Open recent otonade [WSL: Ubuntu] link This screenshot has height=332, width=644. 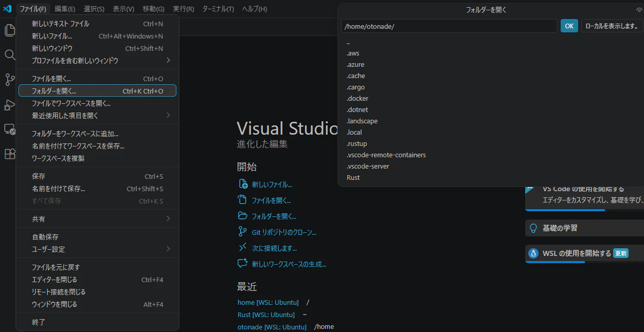(272, 327)
